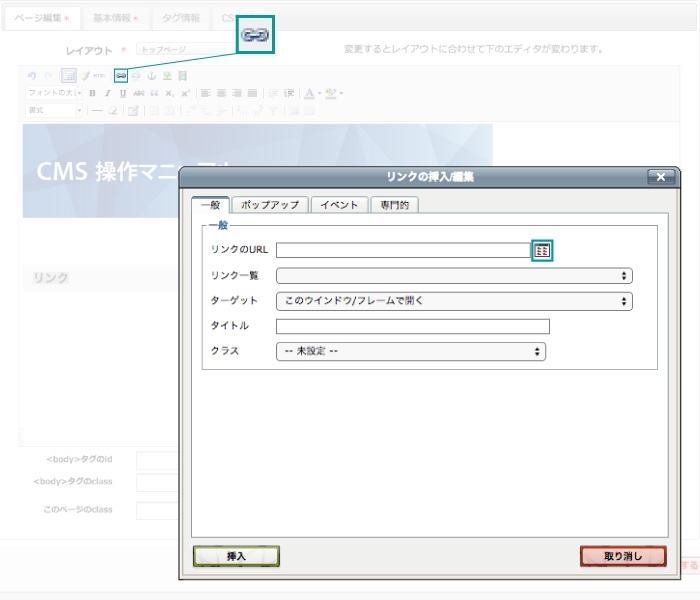This screenshot has height=600, width=700.
Task: Increase indent in editor toolbar
Action: tap(289, 93)
